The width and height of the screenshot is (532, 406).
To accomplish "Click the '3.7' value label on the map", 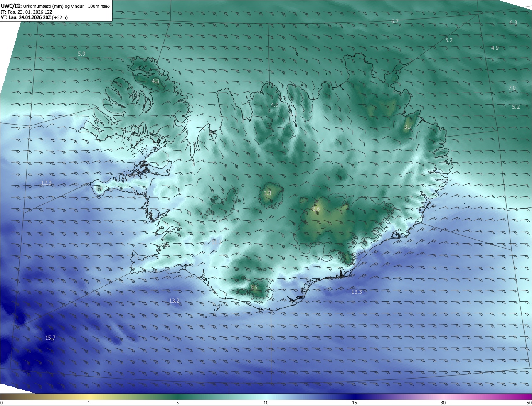I will point(408,127).
